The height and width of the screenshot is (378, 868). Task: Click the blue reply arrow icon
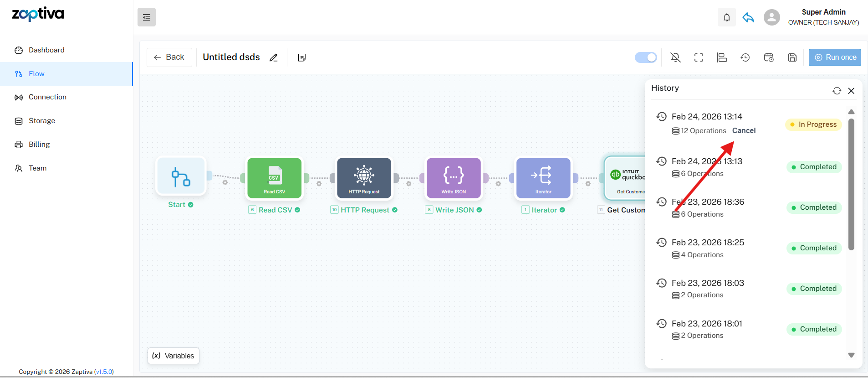point(748,17)
